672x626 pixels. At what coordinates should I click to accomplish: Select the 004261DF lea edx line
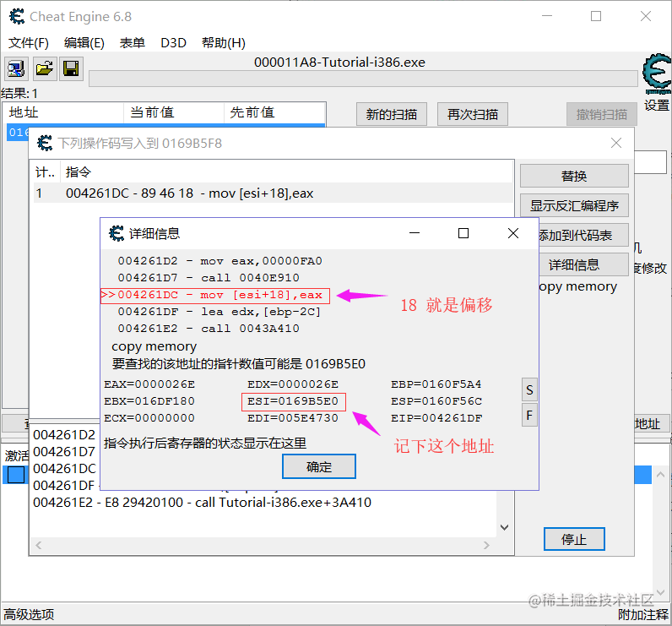tap(219, 312)
